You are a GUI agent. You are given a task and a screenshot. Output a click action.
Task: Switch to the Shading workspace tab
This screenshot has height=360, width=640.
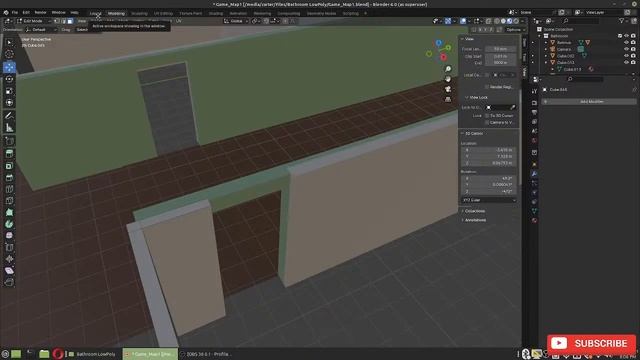pos(216,13)
